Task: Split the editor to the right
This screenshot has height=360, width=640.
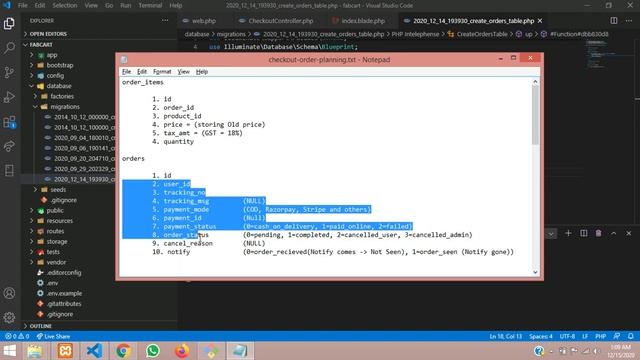Action: coord(613,20)
